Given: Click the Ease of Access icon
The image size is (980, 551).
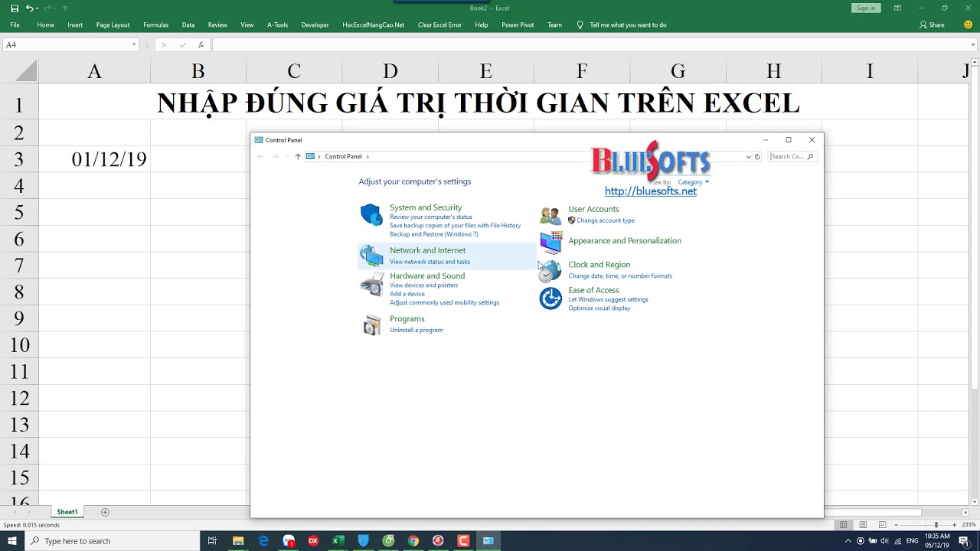Looking at the screenshot, I should [x=550, y=298].
